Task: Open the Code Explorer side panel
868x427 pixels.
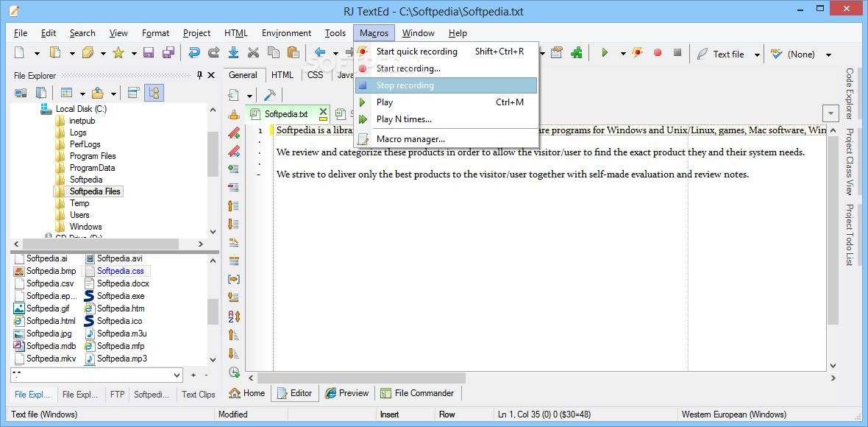Action: [x=849, y=93]
